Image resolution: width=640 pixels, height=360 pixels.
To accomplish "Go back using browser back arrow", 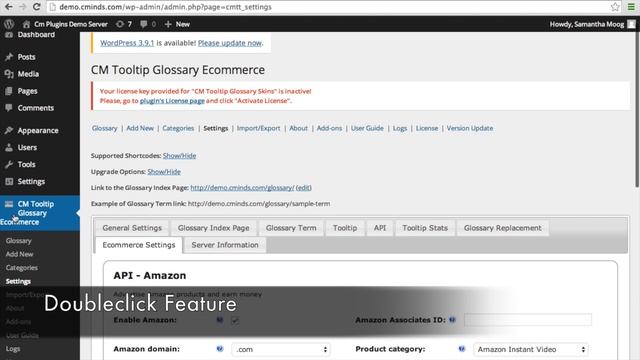I will (9, 7).
